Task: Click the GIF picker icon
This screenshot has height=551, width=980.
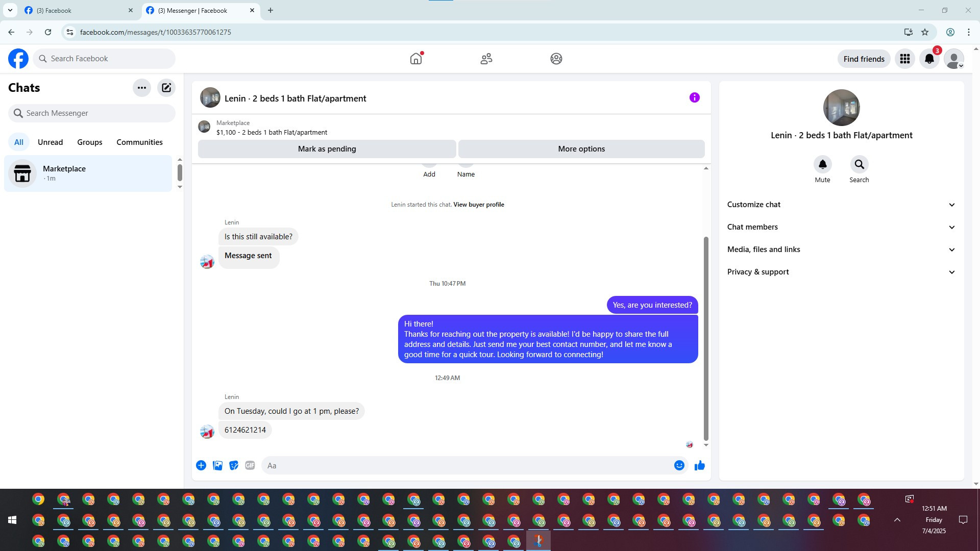Action: pos(250,465)
